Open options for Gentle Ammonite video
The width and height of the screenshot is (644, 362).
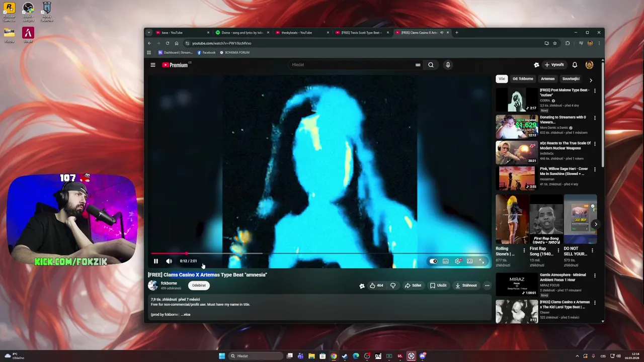595,276
